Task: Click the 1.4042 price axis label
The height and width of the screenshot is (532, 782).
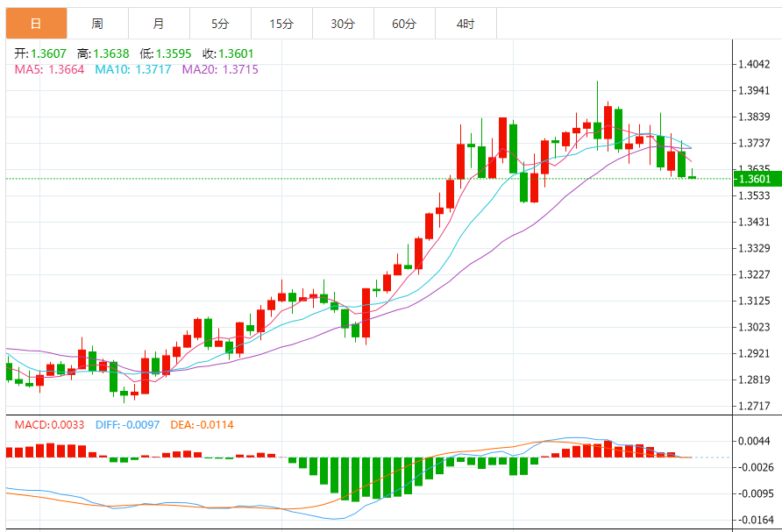Action: pyautogui.click(x=755, y=64)
